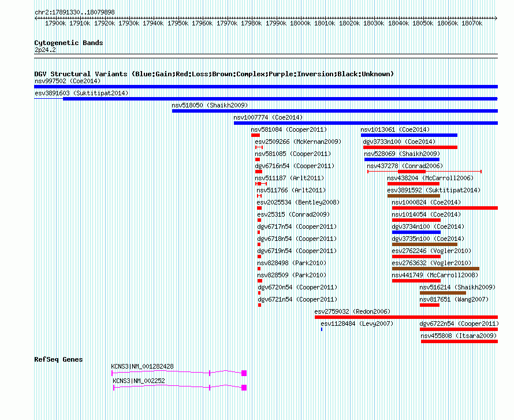
Task: Click the 17900k ruler tick label
Action: click(55, 23)
